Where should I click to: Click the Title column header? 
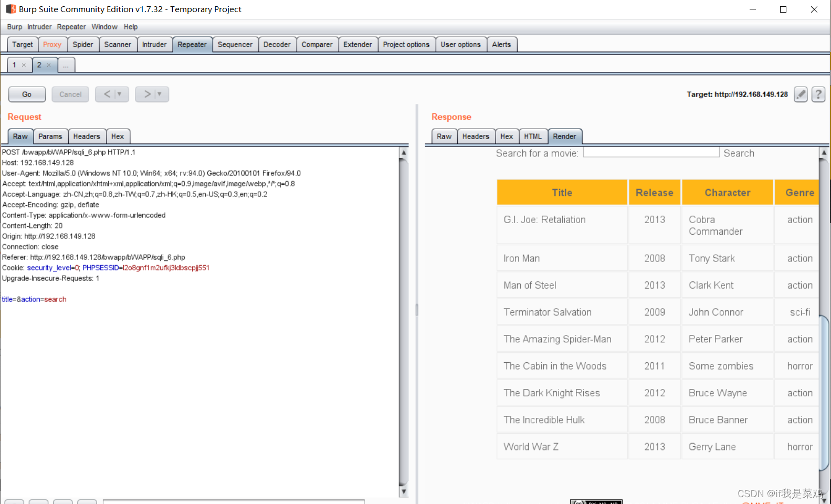pyautogui.click(x=562, y=192)
